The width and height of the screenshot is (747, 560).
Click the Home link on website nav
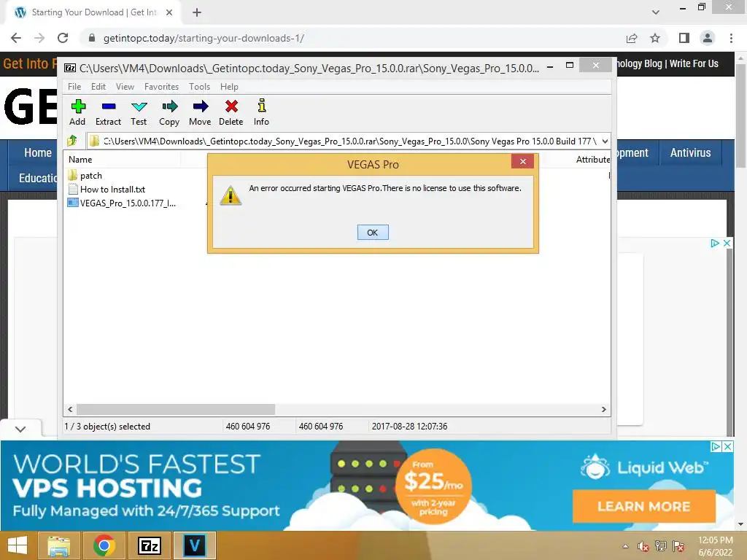tap(38, 152)
